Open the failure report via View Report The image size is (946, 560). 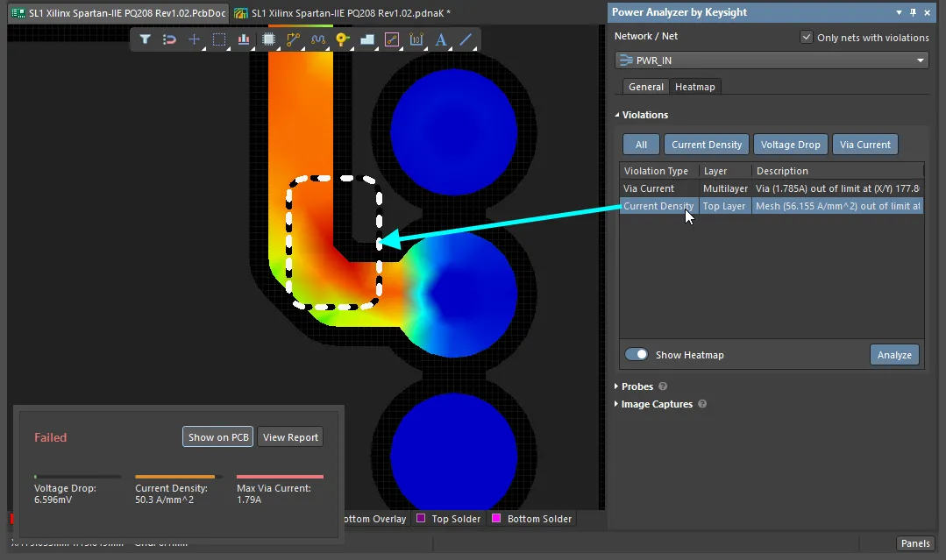point(289,436)
